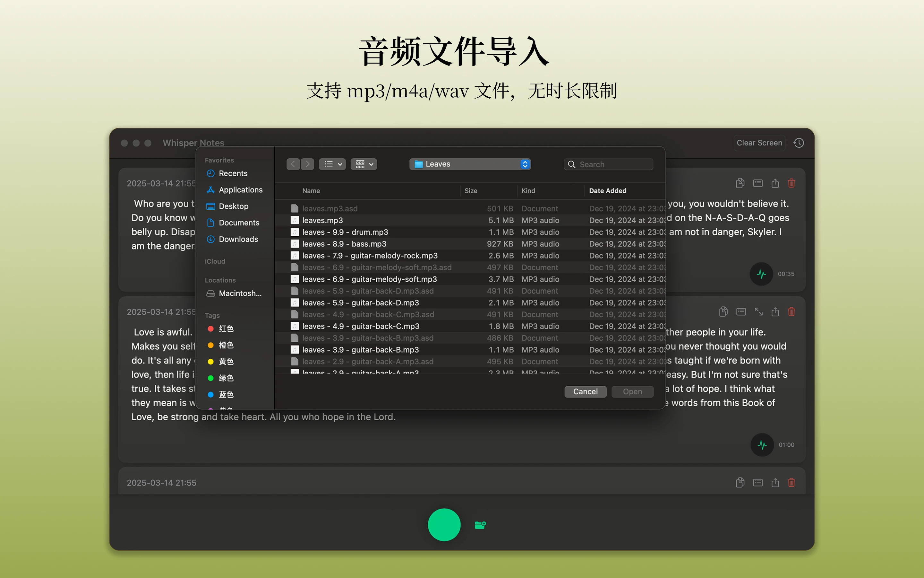This screenshot has width=924, height=578.
Task: Open the grouping options dropdown
Action: [x=364, y=164]
